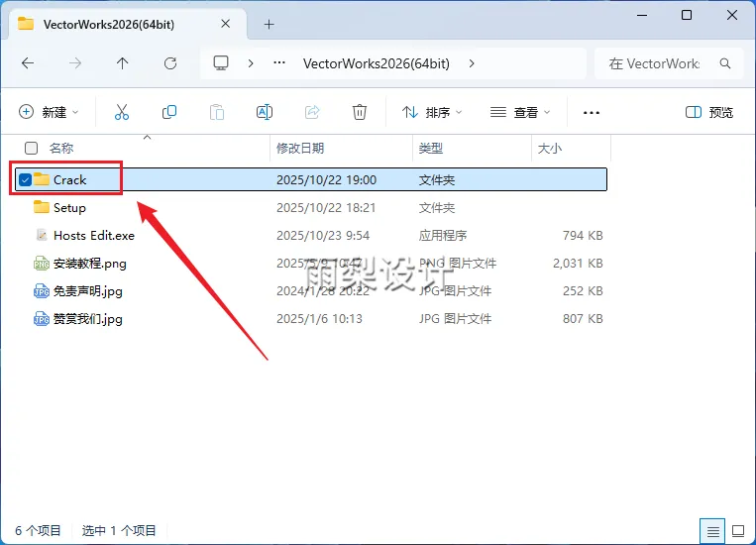Select the Setup folder name
Viewport: 756px width, 545px height.
point(69,208)
